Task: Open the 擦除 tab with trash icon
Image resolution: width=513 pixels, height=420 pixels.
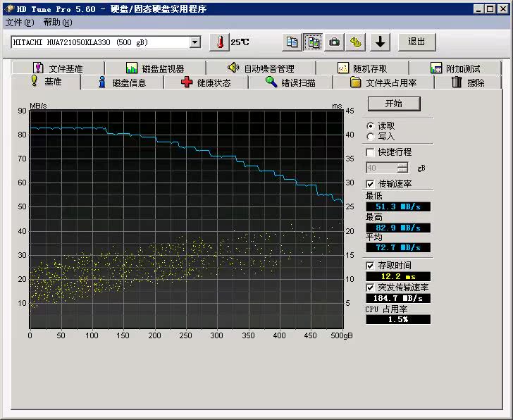Action: (x=468, y=82)
